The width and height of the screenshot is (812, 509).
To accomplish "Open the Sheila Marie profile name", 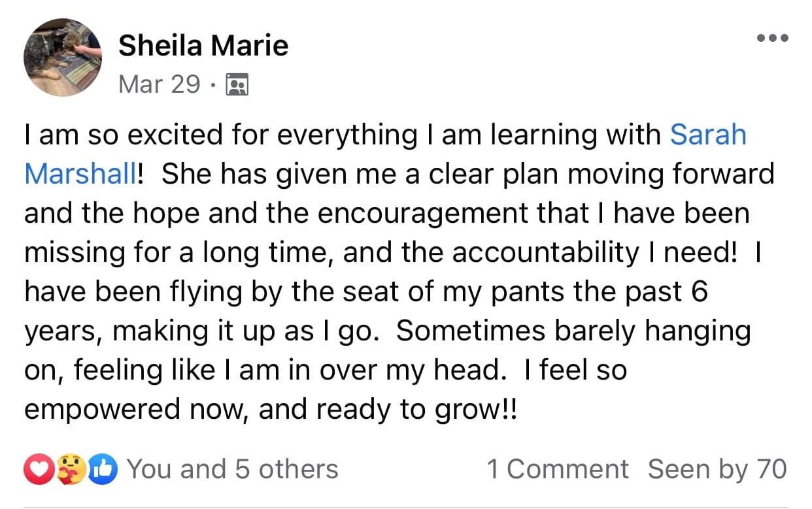I will 203,46.
